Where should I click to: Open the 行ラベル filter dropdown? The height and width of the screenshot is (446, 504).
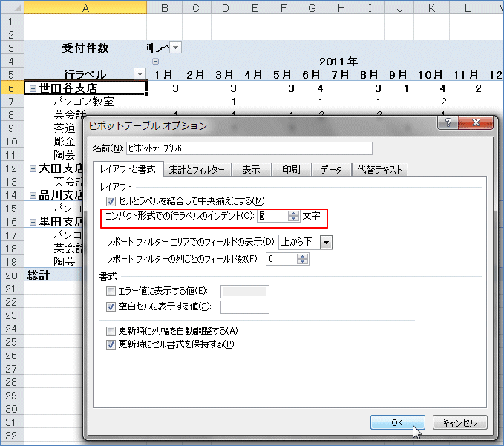click(x=140, y=74)
